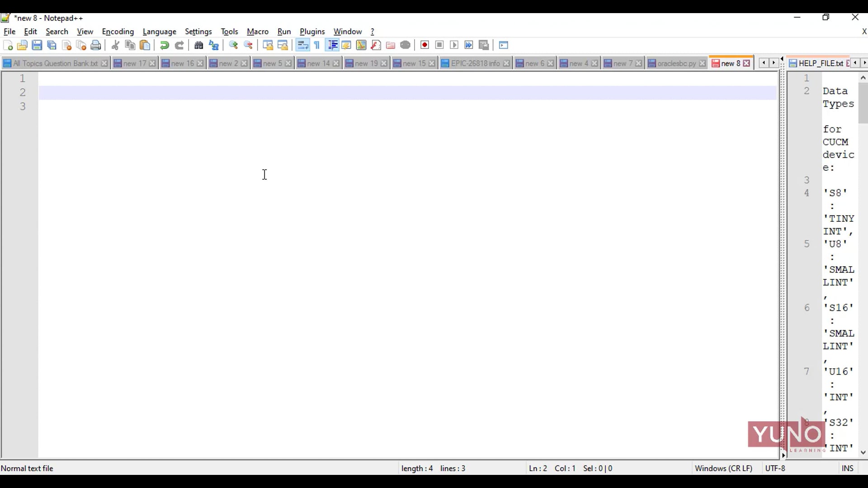
Task: Start macro recording with red dot
Action: tap(425, 45)
